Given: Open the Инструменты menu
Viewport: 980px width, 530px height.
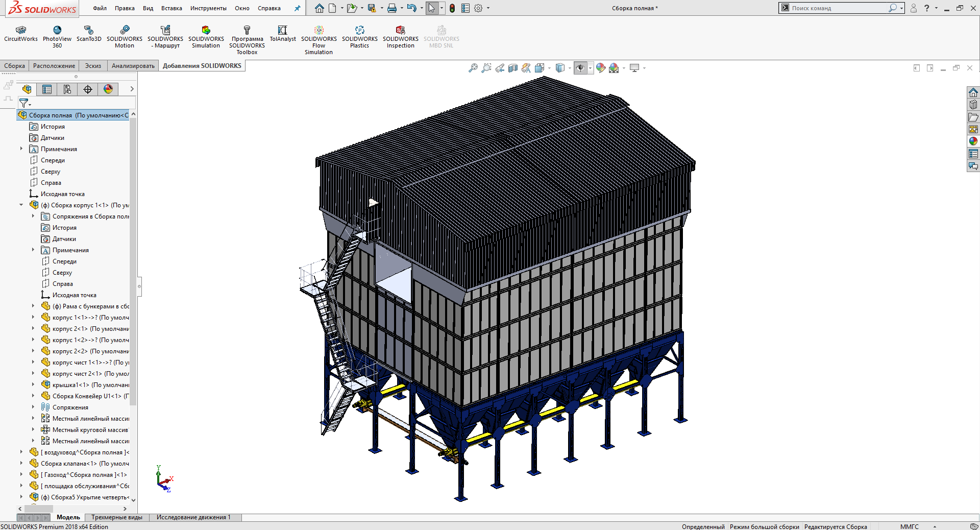Looking at the screenshot, I should [x=208, y=8].
